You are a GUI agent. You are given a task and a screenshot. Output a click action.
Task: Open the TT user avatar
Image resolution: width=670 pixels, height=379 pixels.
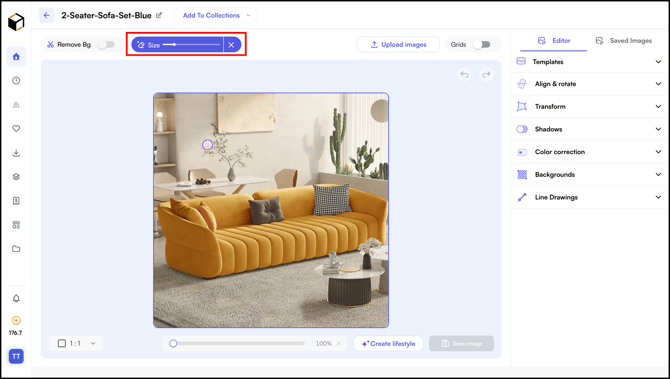[16, 356]
